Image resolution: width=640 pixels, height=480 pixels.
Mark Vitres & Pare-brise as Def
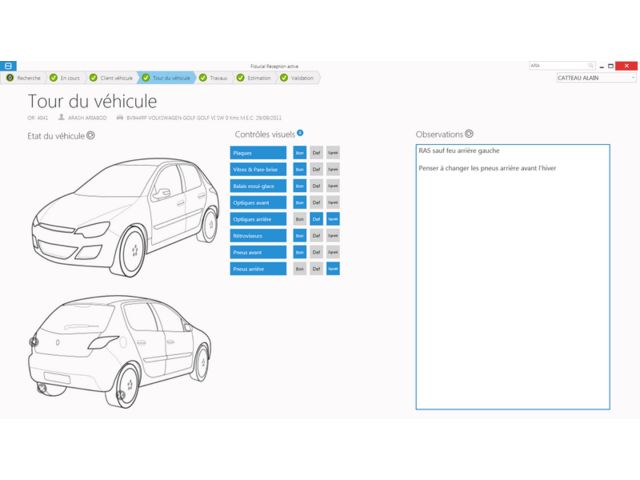click(316, 169)
